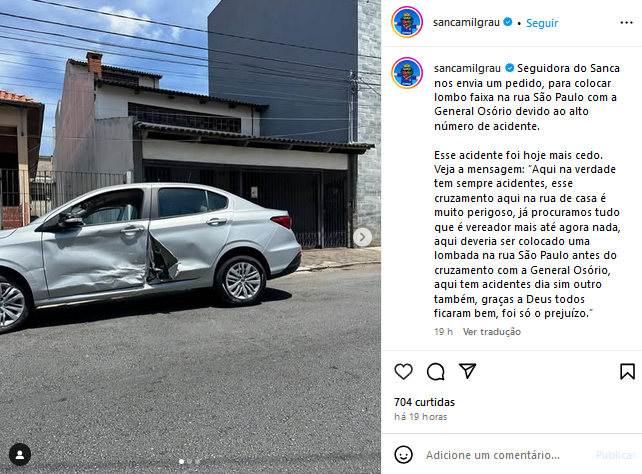This screenshot has width=642, height=474.
Task: Open sancamilgrau avatar beside the caption
Action: coord(407,73)
